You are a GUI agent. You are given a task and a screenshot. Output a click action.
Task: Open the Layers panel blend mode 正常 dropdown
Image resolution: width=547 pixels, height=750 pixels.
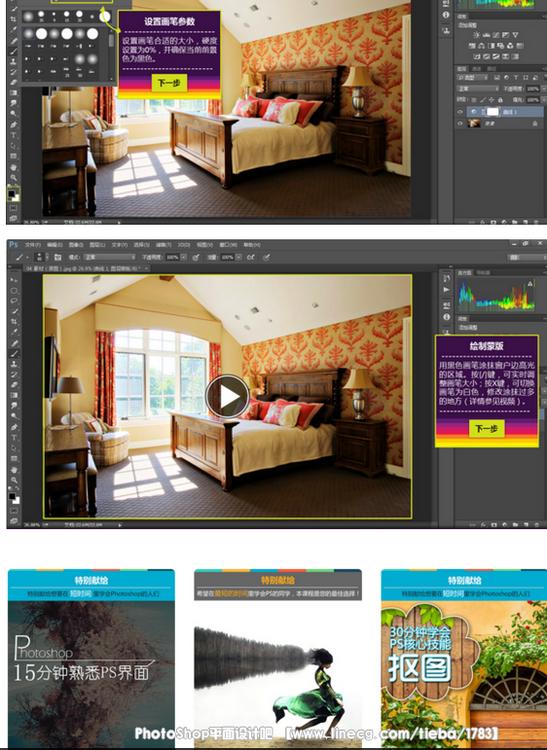click(x=478, y=88)
